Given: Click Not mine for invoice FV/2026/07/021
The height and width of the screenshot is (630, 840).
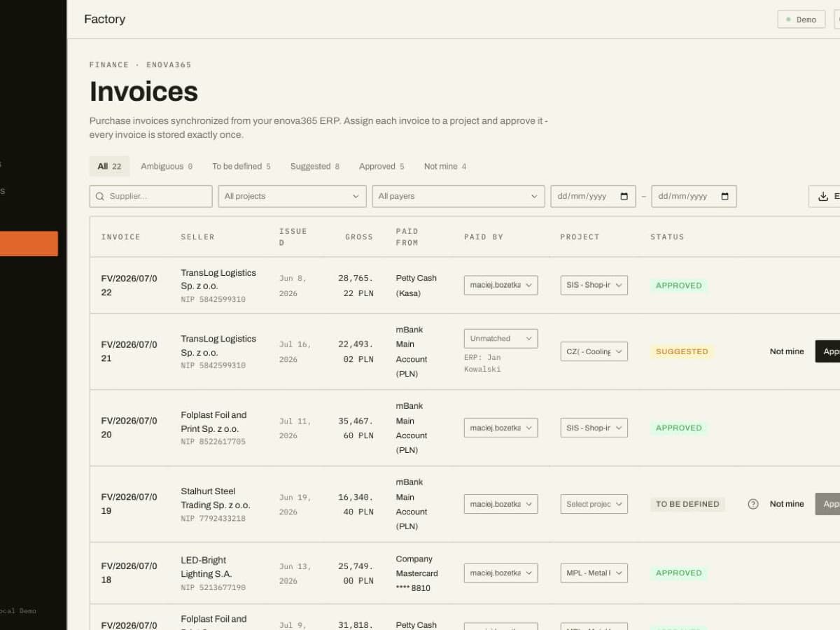Looking at the screenshot, I should pyautogui.click(x=787, y=351).
